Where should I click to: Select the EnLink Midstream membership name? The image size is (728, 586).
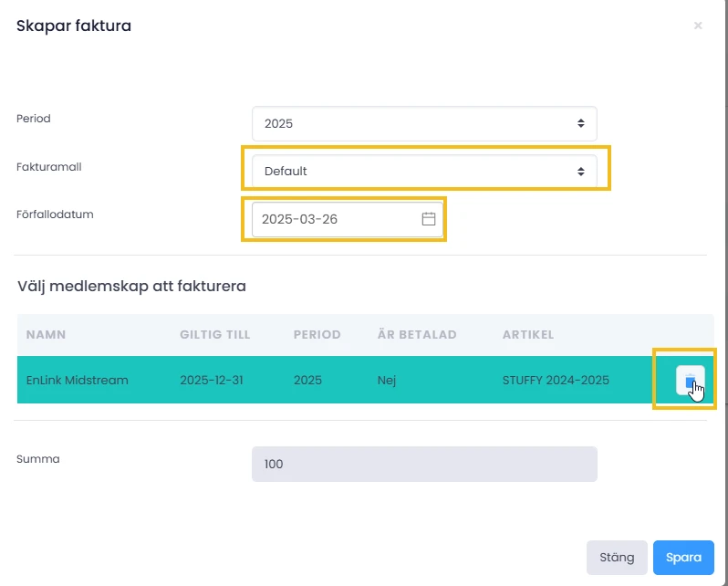(x=78, y=380)
